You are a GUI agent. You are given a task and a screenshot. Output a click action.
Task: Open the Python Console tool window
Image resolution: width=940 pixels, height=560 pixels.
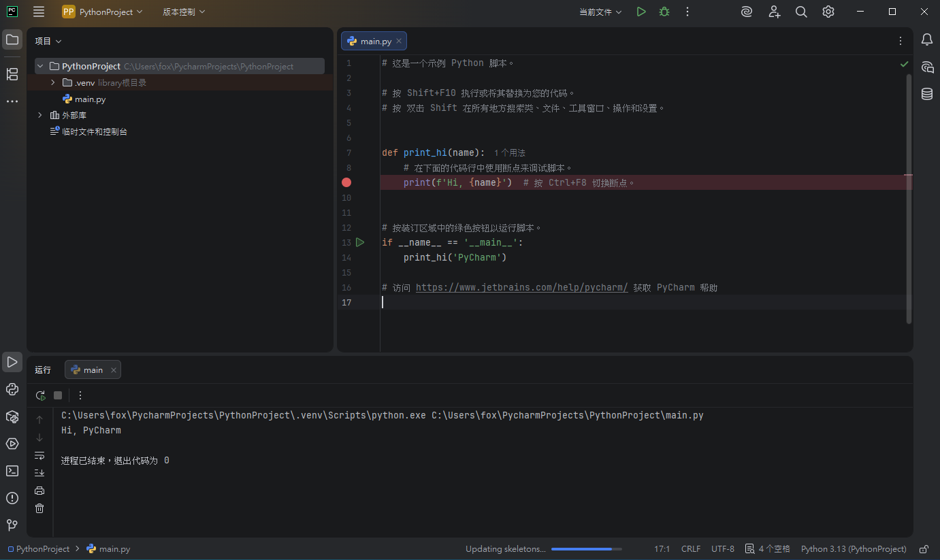pyautogui.click(x=12, y=389)
